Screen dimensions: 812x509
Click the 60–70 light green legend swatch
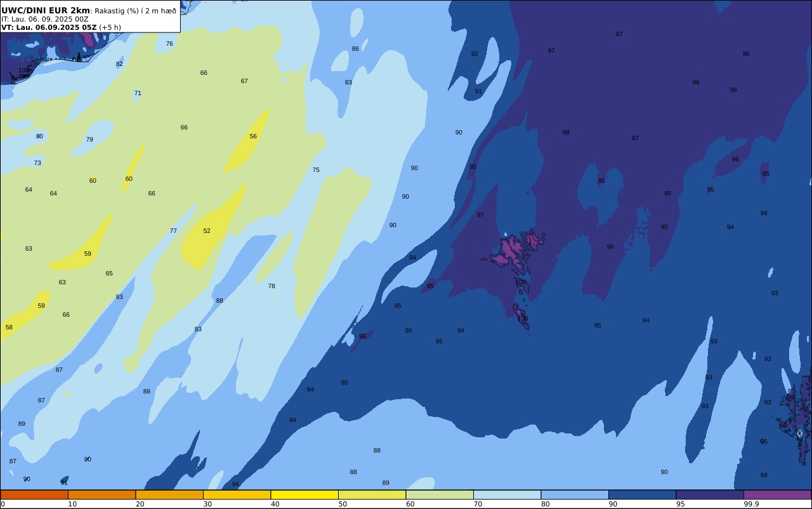pyautogui.click(x=440, y=494)
